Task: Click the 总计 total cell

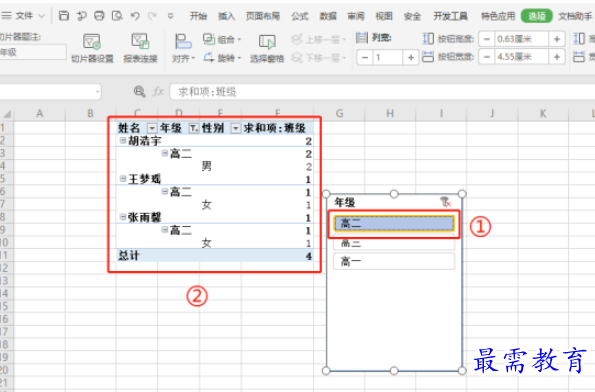Action: coord(129,255)
